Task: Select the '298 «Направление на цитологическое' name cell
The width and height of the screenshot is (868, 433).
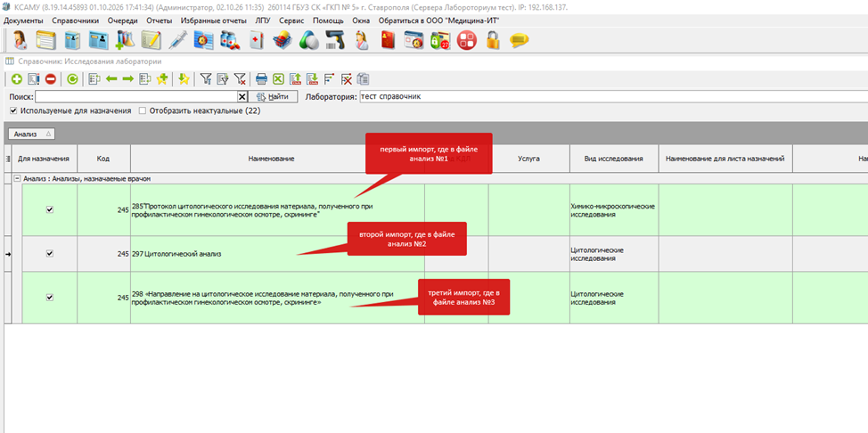Action: 277,298
